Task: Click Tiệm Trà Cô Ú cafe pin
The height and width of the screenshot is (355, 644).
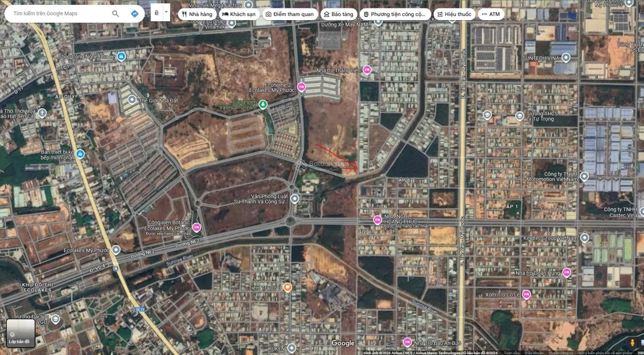Action: [x=287, y=287]
